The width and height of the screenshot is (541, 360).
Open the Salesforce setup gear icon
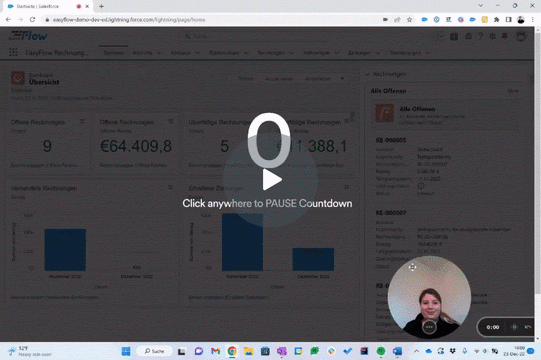(x=492, y=36)
